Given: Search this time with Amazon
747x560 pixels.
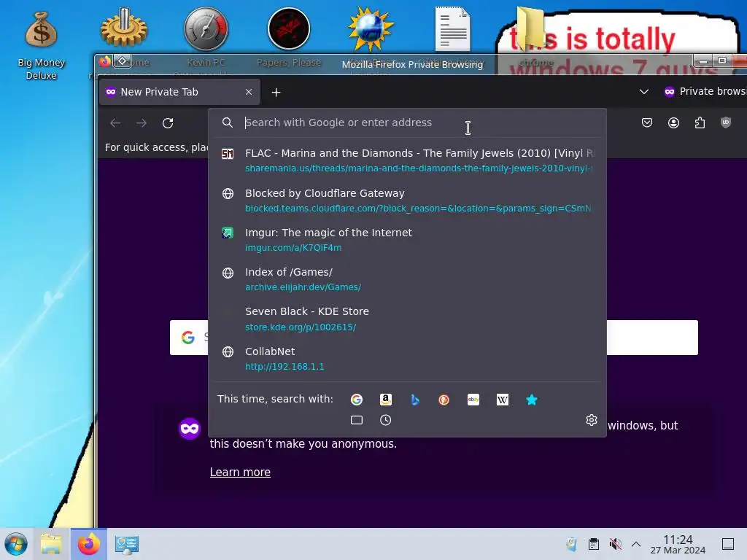Looking at the screenshot, I should (x=386, y=400).
